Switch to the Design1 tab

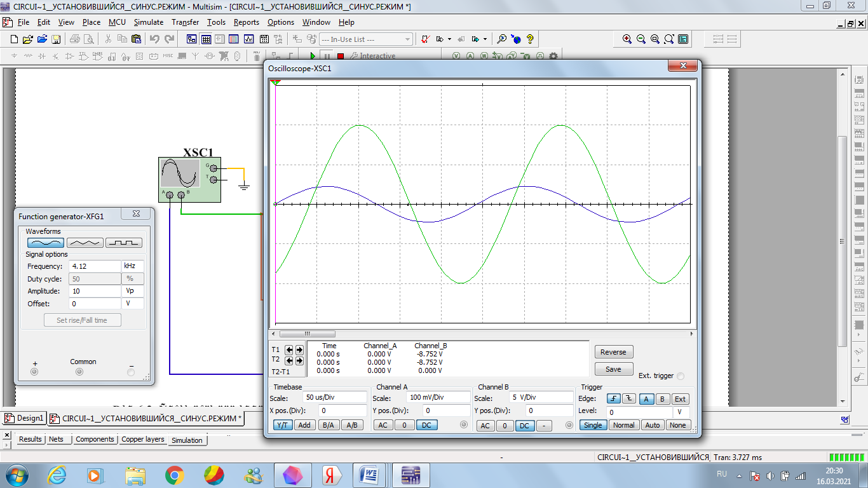click(x=24, y=418)
